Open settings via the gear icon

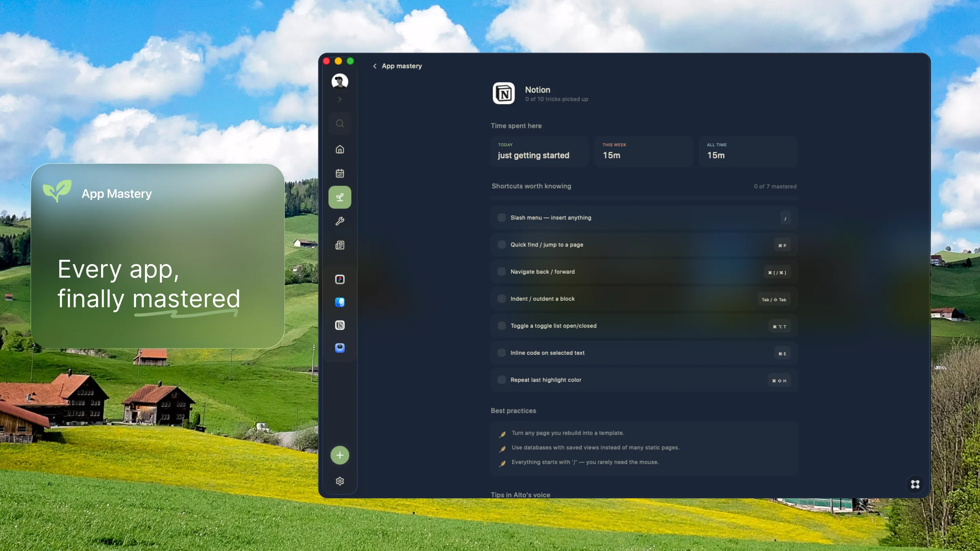(340, 481)
